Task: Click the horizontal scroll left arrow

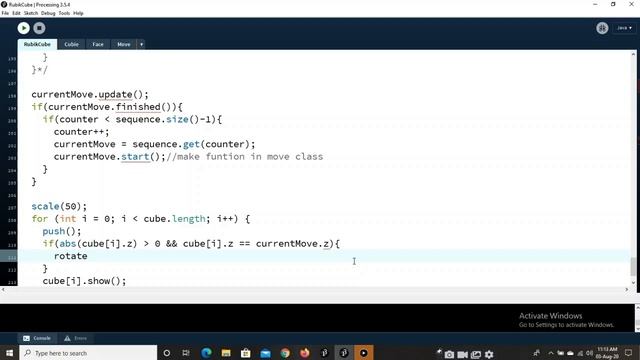Action: click(3, 289)
